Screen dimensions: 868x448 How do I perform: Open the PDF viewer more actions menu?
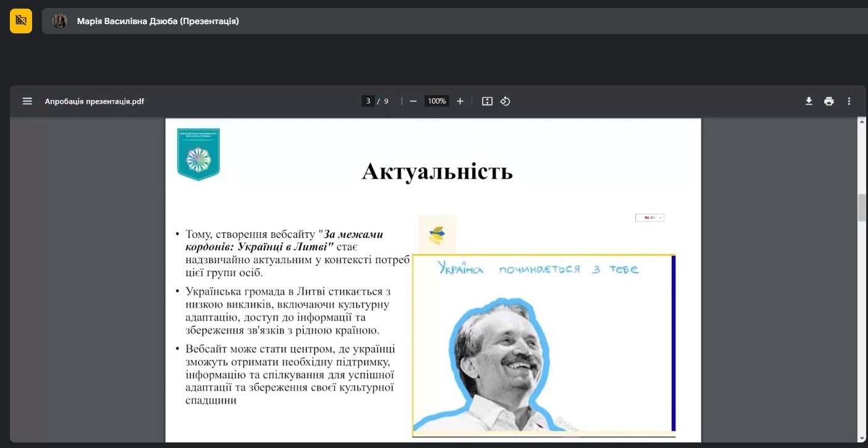(x=849, y=101)
